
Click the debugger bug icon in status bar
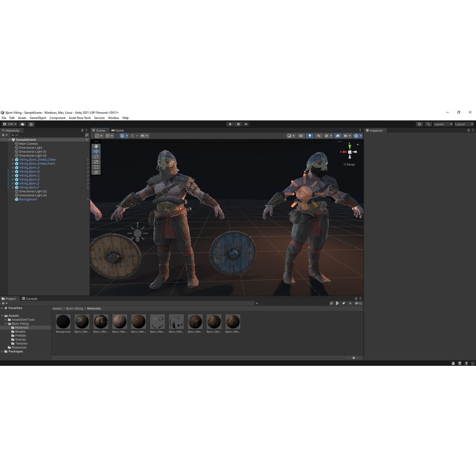tap(453, 363)
